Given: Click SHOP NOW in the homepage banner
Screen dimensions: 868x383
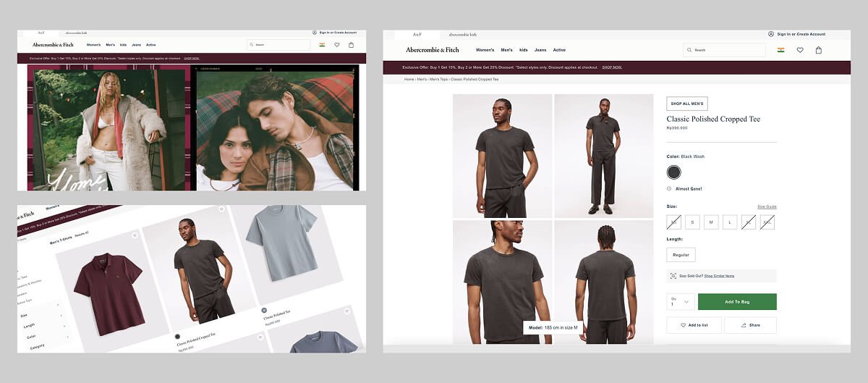Looking at the screenshot, I should pos(192,59).
